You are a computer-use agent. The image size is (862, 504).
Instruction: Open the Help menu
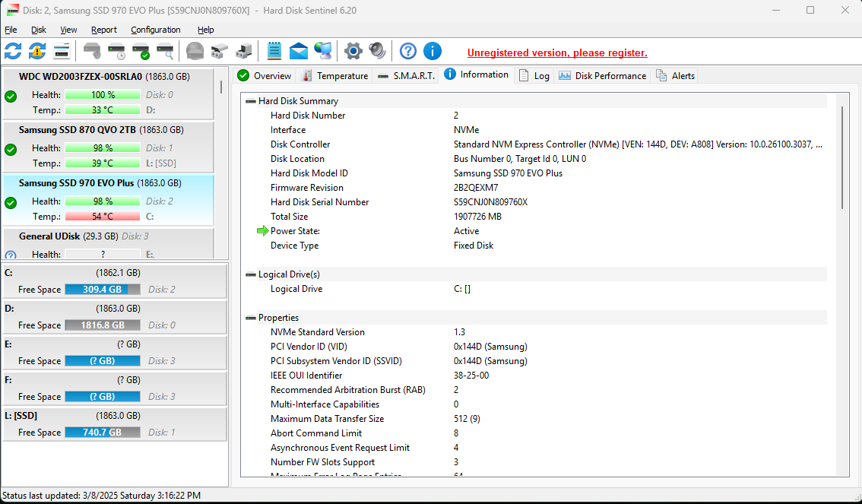point(205,30)
